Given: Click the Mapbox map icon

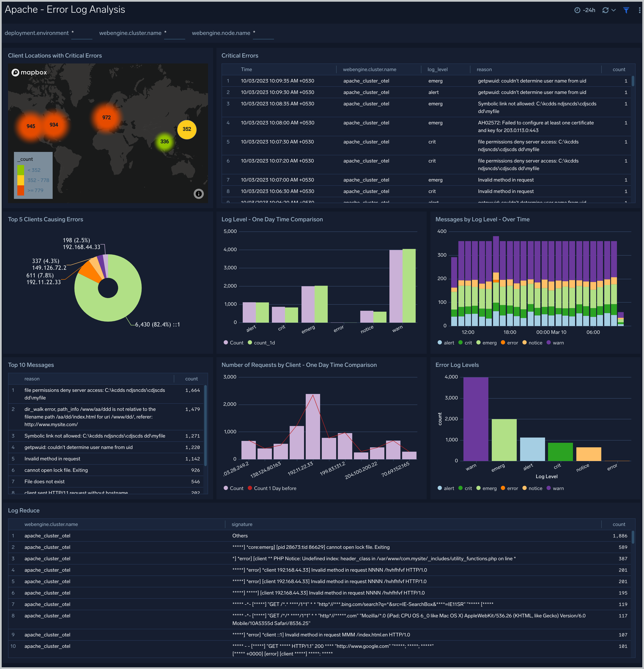Looking at the screenshot, I should click(15, 72).
